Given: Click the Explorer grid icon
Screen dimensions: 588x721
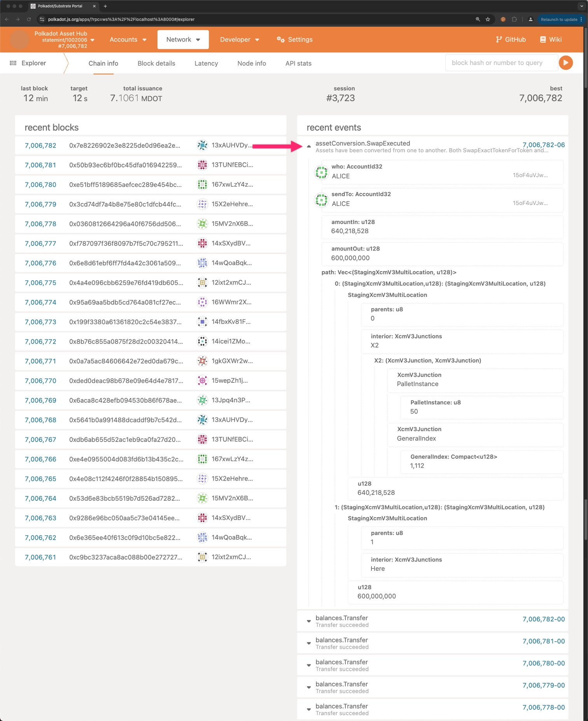Looking at the screenshot, I should (13, 63).
